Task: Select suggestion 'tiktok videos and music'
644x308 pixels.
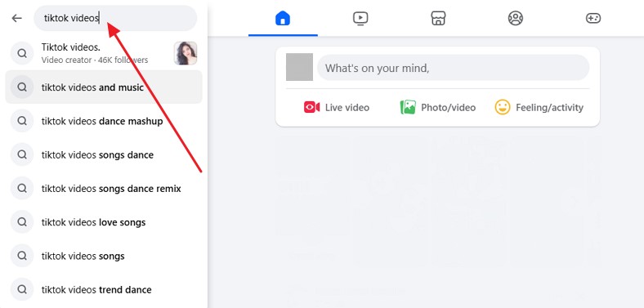Action: point(104,87)
